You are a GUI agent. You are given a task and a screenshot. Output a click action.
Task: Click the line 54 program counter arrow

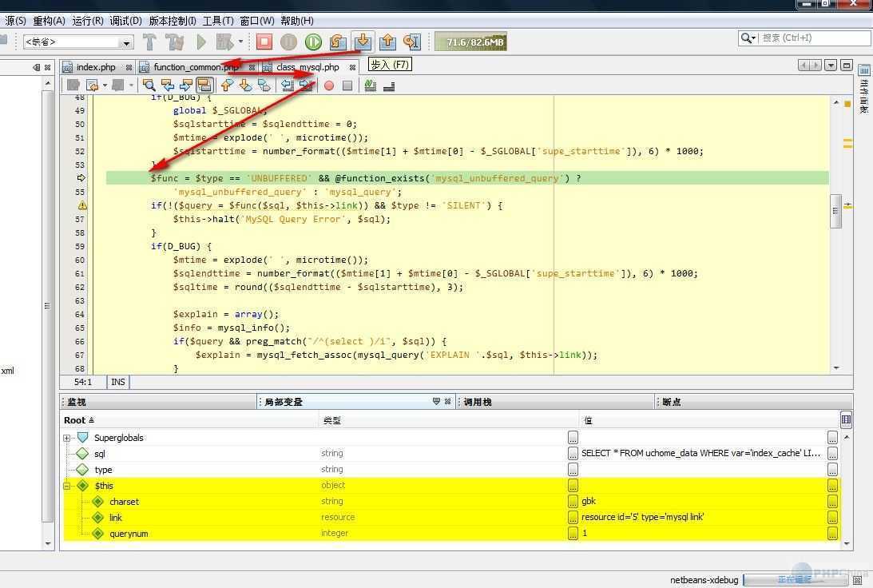pos(81,178)
